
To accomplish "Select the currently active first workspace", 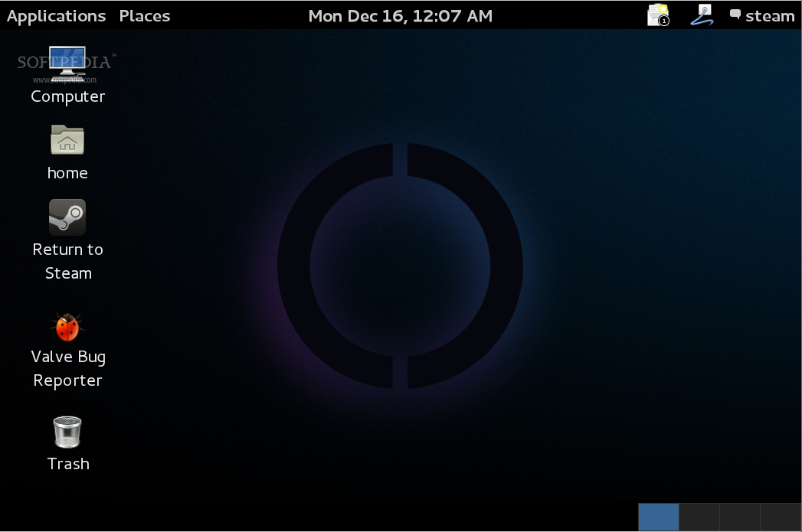I will [x=658, y=517].
